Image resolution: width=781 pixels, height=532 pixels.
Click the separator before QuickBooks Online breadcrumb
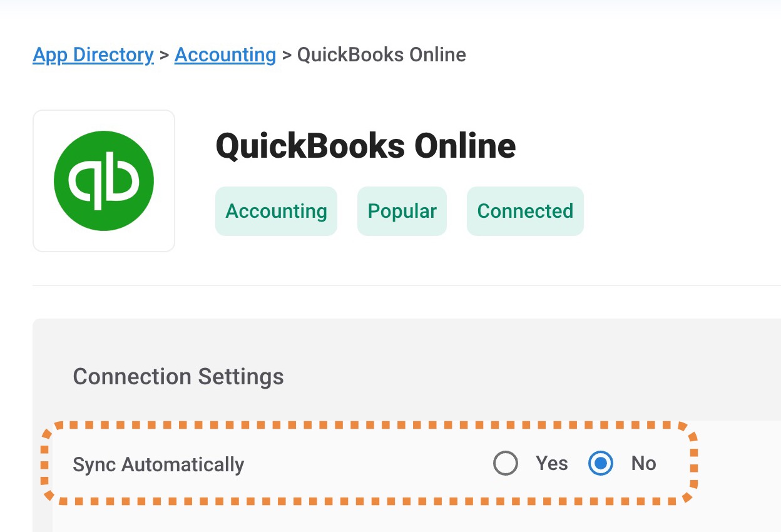click(x=287, y=55)
